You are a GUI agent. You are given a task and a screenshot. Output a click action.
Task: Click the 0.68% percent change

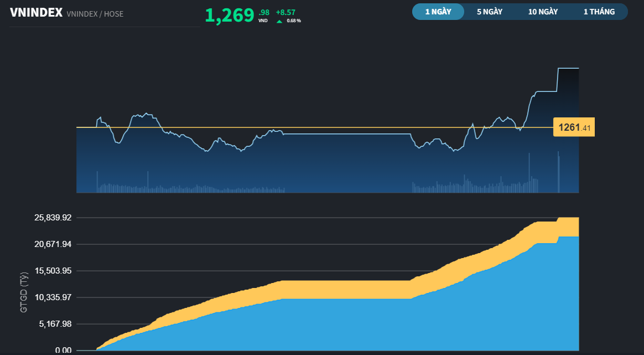[294, 21]
